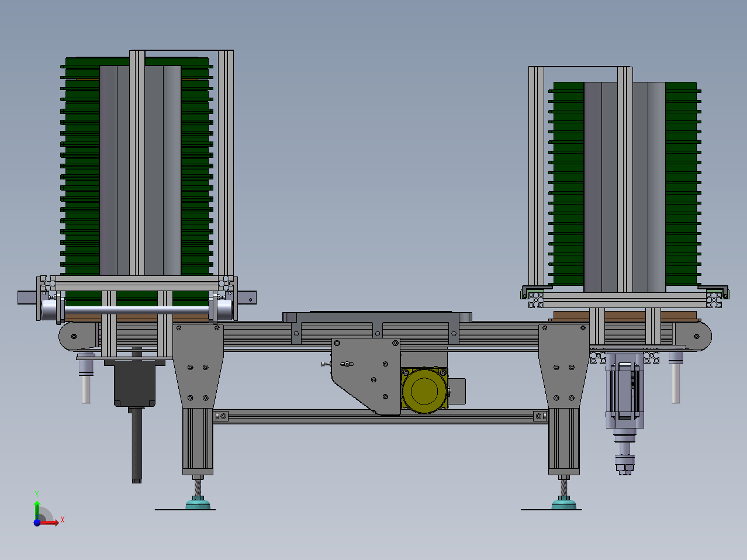Viewport: 747px width, 560px height.
Task: Select the left aluminum support leg column
Action: click(198, 441)
